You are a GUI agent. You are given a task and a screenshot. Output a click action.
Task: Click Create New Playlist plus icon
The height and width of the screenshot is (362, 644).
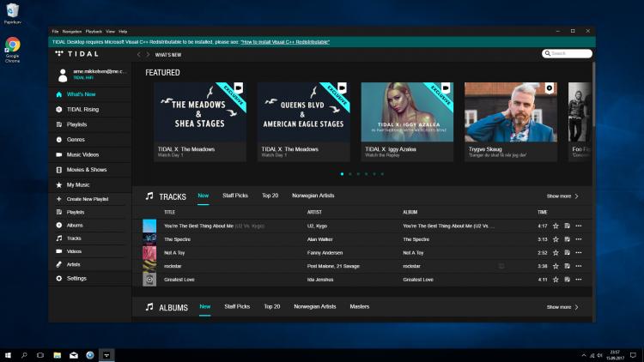coord(58,199)
